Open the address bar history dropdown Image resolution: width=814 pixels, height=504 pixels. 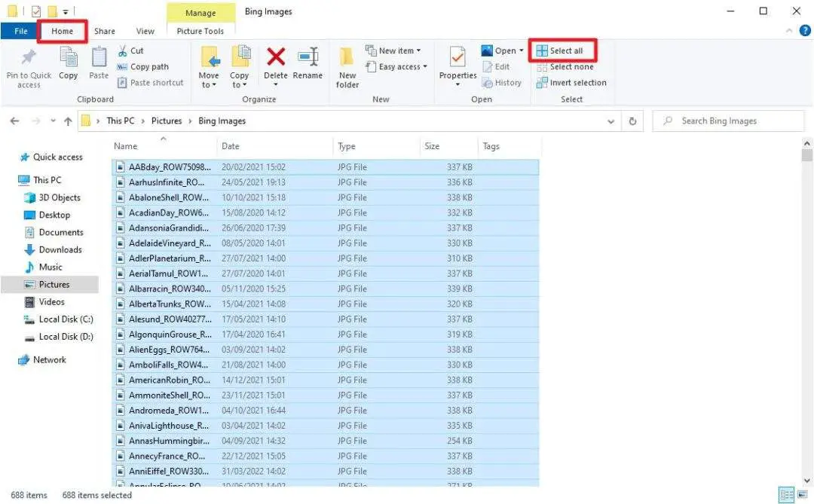pos(610,121)
